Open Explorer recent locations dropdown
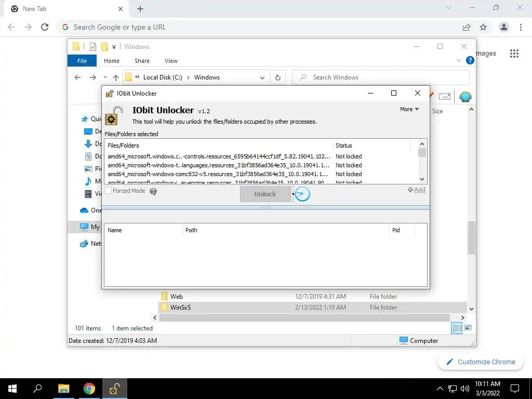 [x=105, y=77]
